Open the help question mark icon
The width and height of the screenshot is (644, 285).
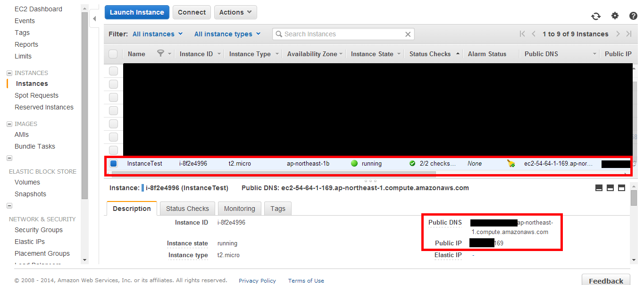633,16
